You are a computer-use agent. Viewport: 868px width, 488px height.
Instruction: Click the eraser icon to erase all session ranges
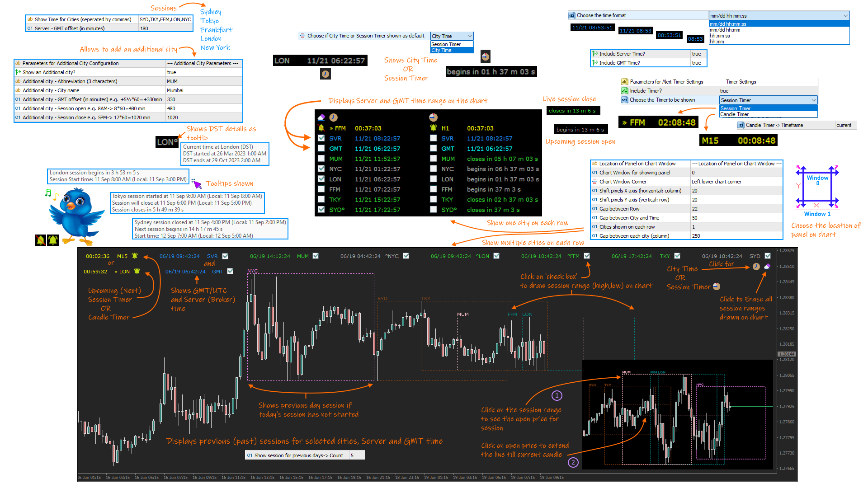767,267
